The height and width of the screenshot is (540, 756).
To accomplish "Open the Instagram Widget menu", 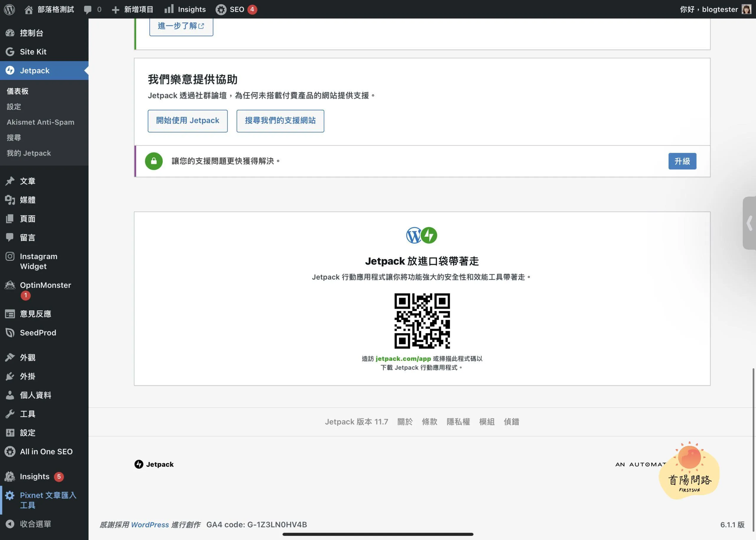I will pyautogui.click(x=38, y=261).
